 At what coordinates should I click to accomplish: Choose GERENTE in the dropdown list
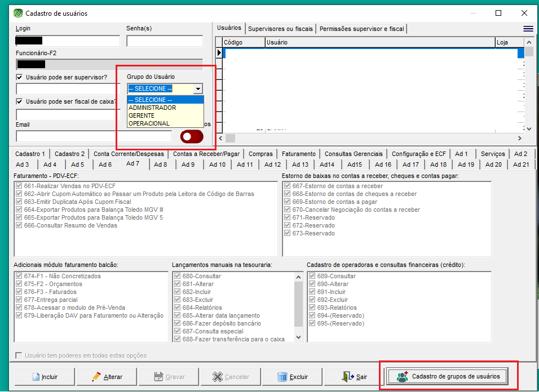[x=142, y=115]
